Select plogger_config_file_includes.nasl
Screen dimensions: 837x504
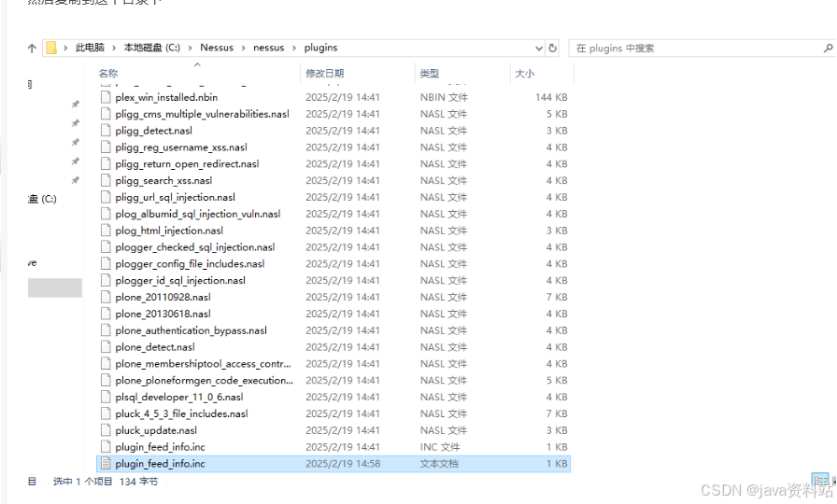pyautogui.click(x=190, y=264)
